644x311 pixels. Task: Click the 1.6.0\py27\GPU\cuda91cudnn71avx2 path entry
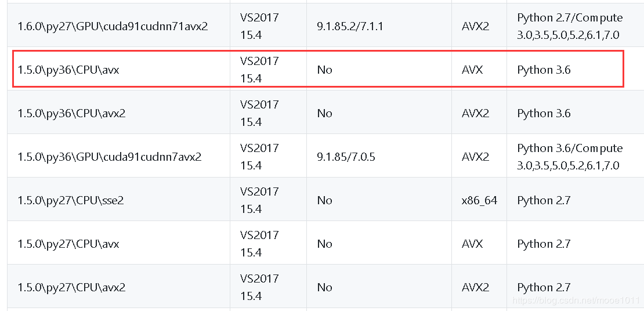tap(113, 26)
